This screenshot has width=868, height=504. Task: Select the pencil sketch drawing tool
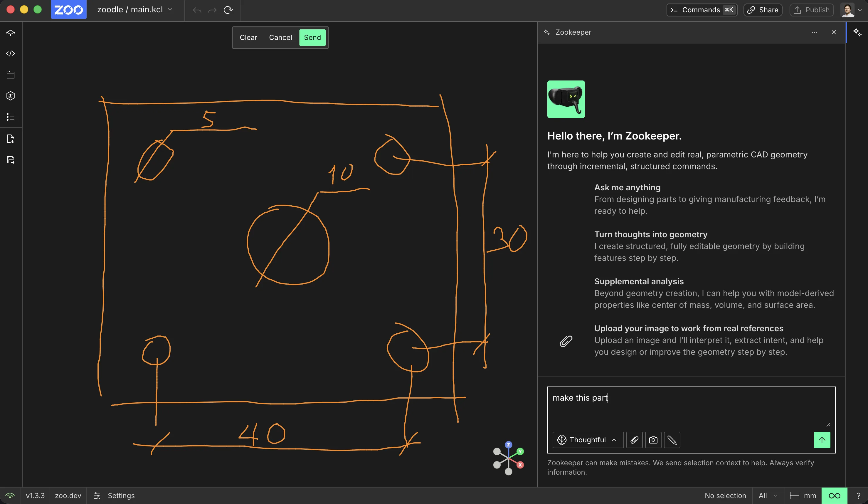pyautogui.click(x=672, y=440)
